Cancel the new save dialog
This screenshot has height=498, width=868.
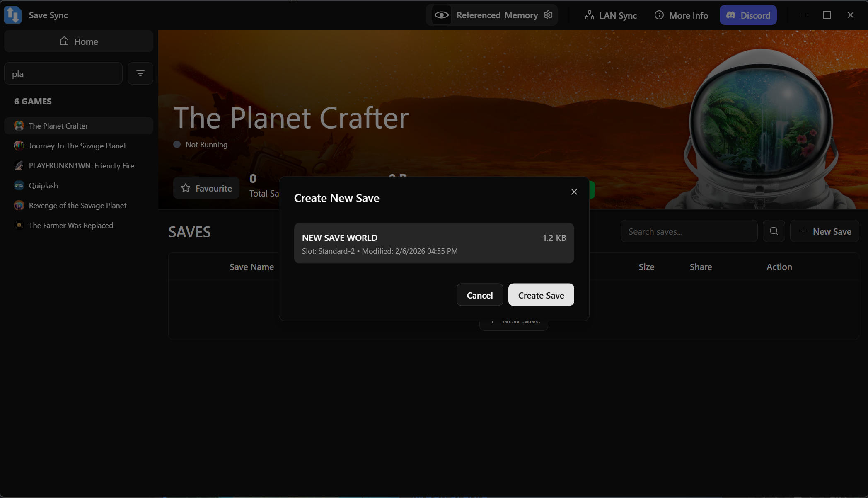click(480, 295)
